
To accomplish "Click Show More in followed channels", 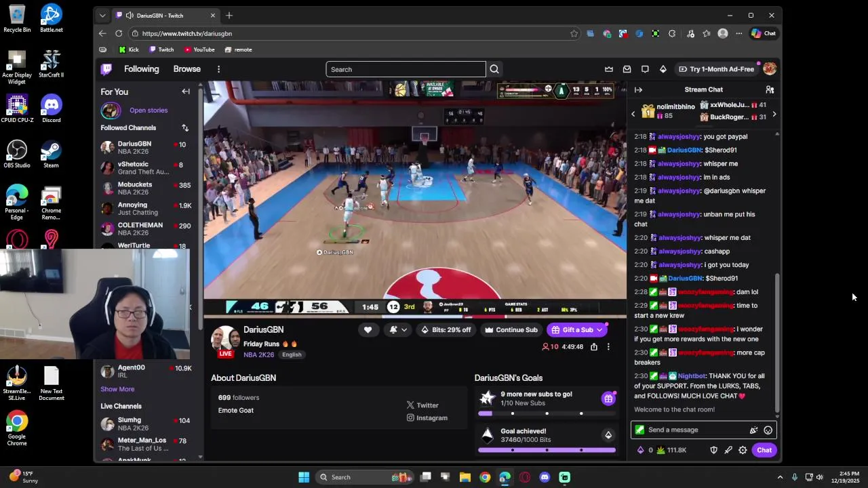I will pos(117,389).
